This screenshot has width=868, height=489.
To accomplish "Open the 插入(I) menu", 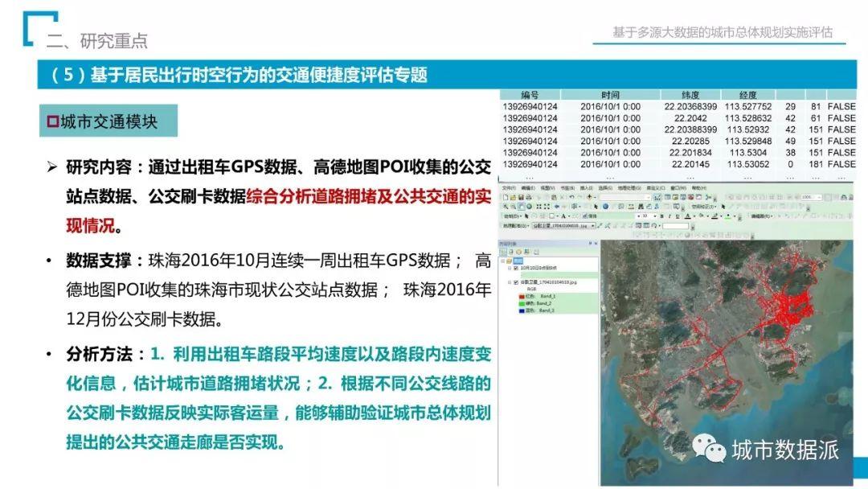I will click(586, 187).
